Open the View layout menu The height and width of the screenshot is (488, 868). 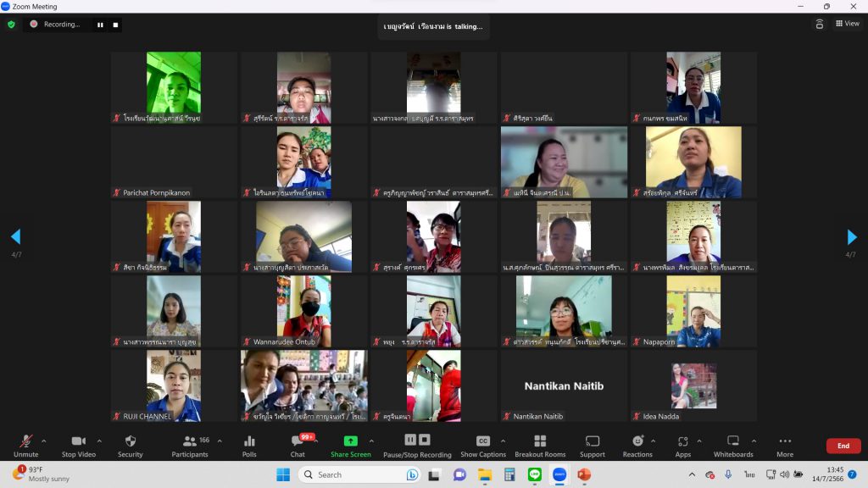(x=847, y=24)
